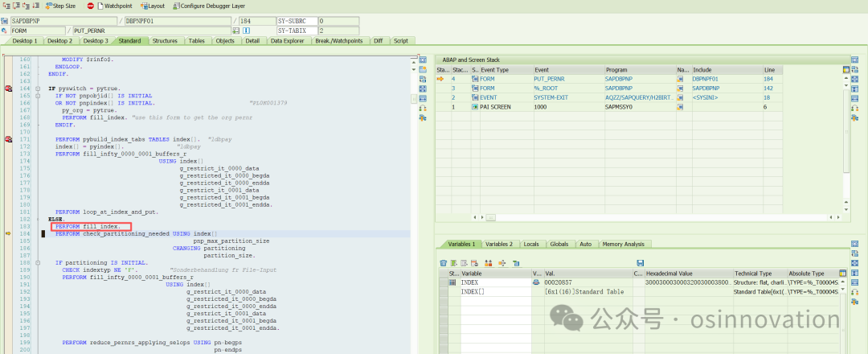Click the PAI SCREEN stack row
868x354 pixels.
pos(609,106)
